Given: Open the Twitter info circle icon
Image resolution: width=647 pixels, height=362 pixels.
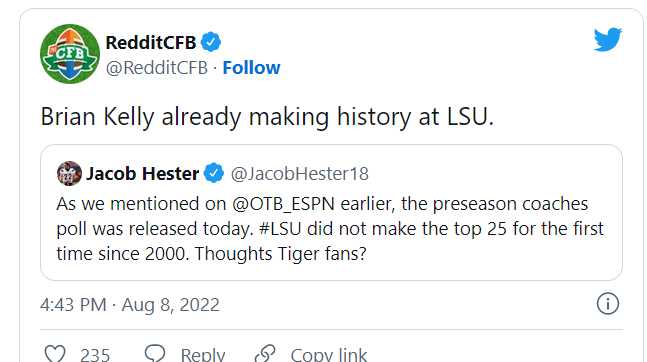Looking at the screenshot, I should [x=608, y=304].
